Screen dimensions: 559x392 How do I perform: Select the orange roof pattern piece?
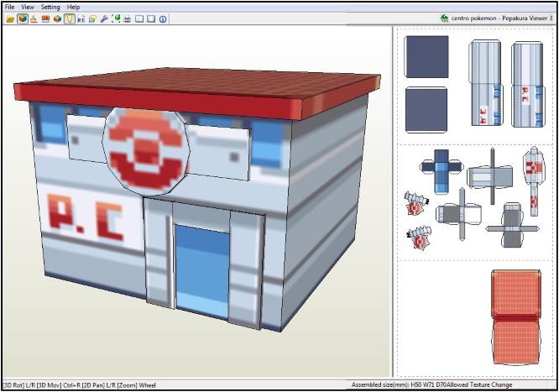[516, 317]
